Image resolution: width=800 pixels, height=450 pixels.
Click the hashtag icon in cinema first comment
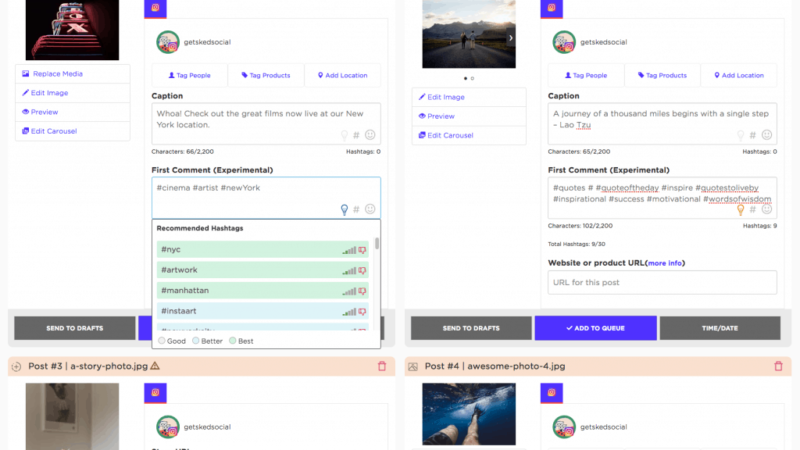356,209
